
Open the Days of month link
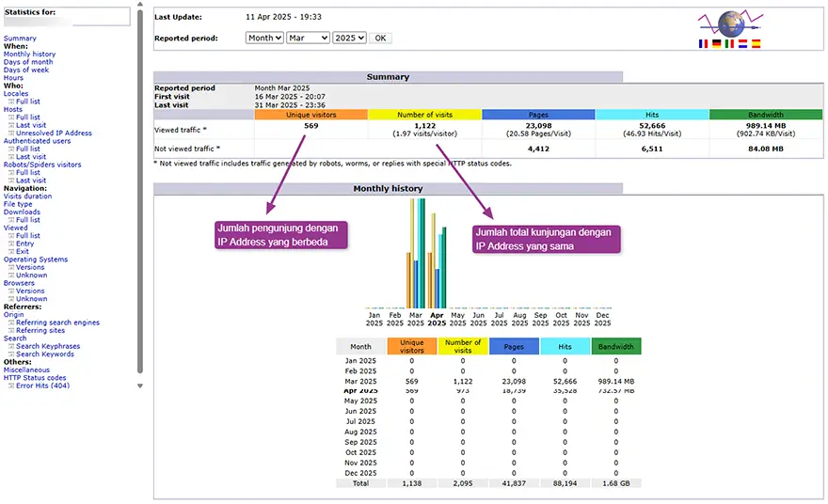(x=28, y=62)
